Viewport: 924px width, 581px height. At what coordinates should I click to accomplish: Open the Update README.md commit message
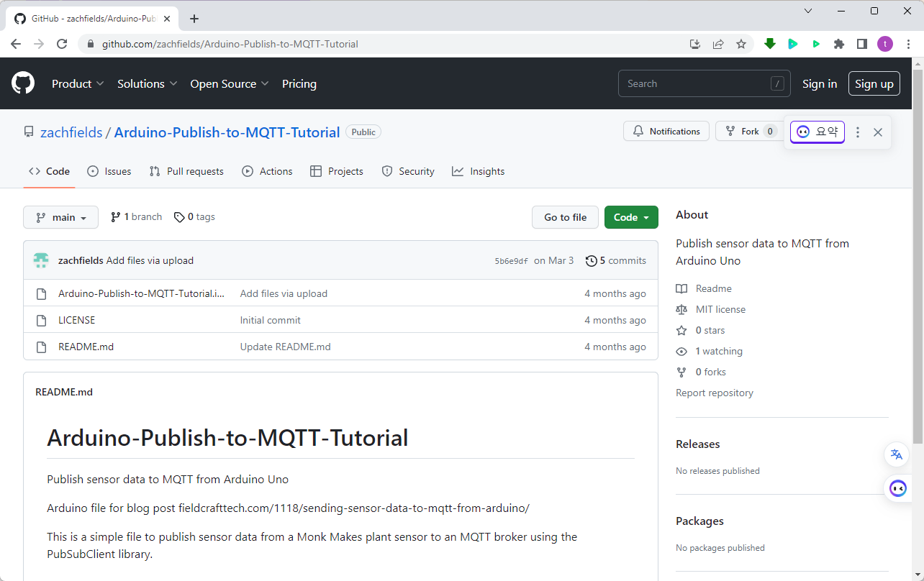pyautogui.click(x=285, y=347)
